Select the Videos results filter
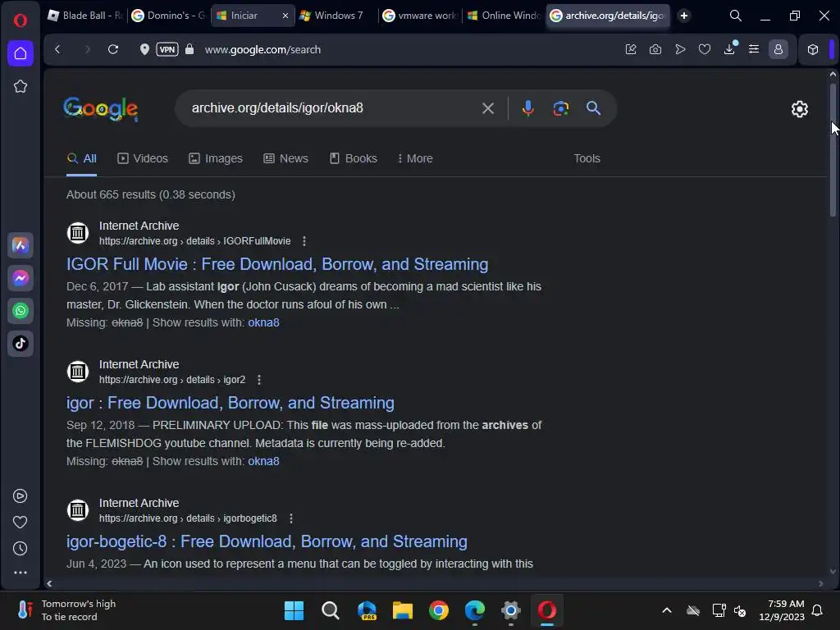This screenshot has width=840, height=630. pos(143,158)
